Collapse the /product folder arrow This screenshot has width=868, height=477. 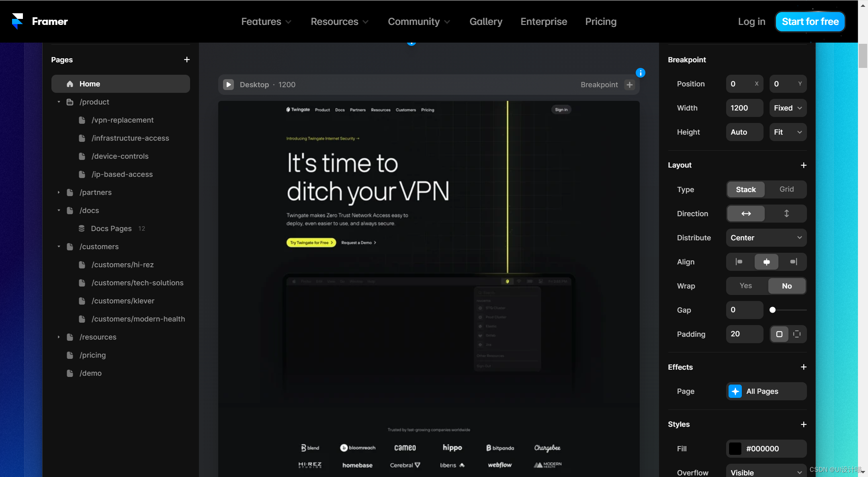59,102
